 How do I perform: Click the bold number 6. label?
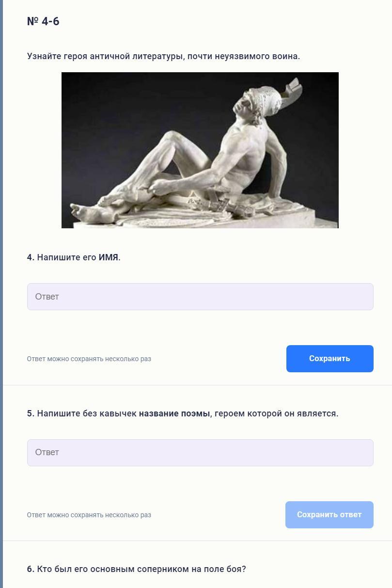pos(31,569)
